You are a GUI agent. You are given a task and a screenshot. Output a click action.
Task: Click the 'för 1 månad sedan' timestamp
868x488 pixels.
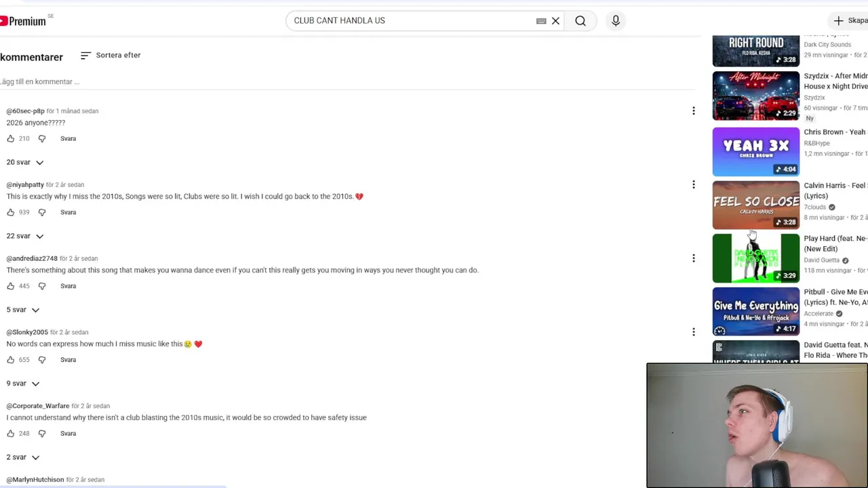point(73,112)
